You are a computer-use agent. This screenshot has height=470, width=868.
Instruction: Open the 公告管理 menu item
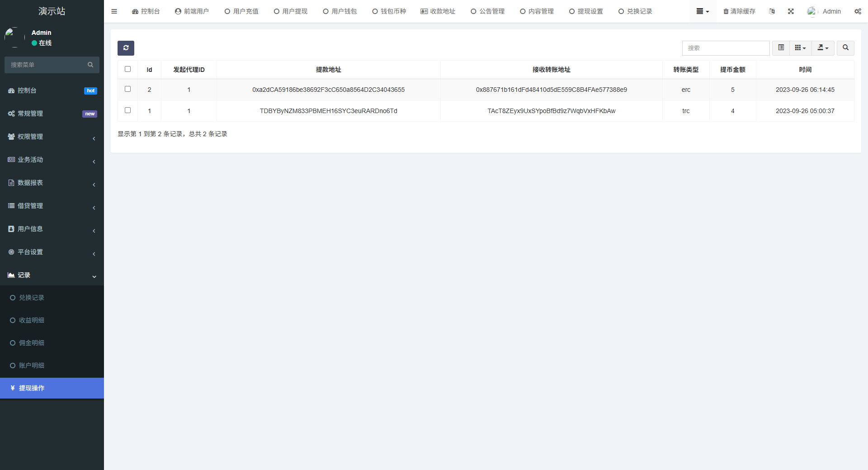tap(487, 11)
